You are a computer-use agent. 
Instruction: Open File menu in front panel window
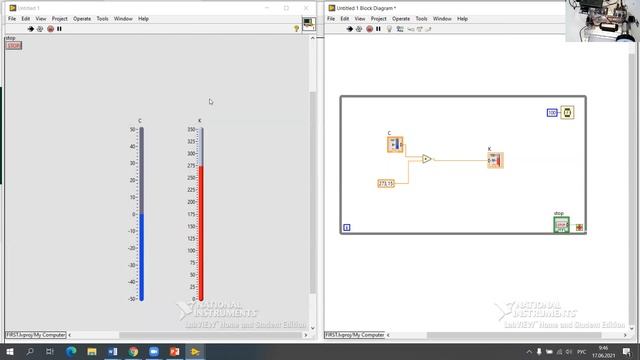tap(12, 19)
